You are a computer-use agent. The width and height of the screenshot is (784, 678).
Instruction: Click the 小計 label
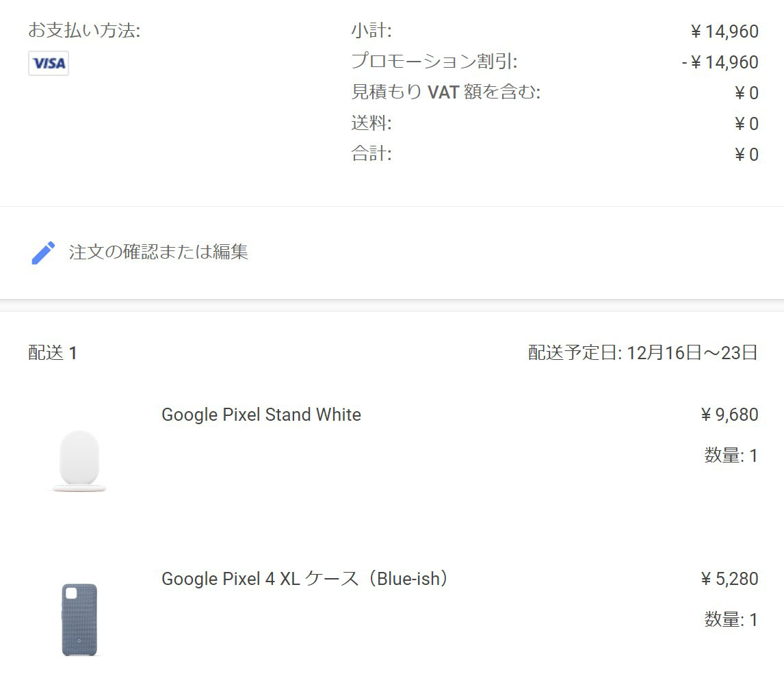tap(371, 31)
